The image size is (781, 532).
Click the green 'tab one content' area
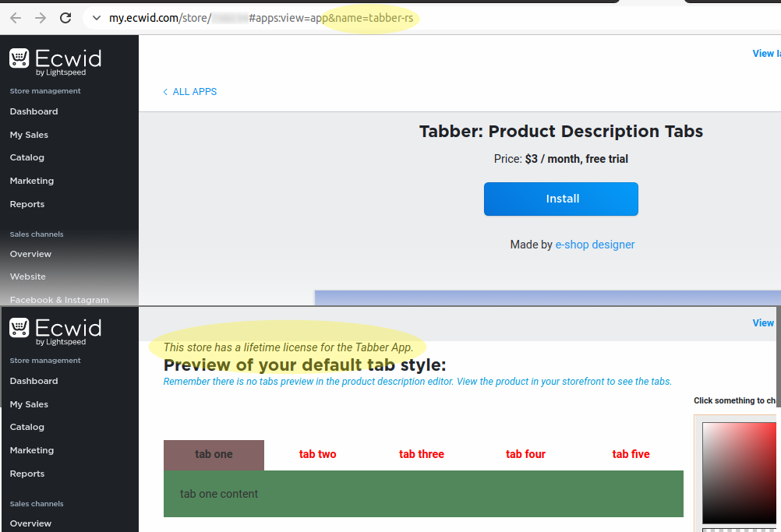[423, 494]
